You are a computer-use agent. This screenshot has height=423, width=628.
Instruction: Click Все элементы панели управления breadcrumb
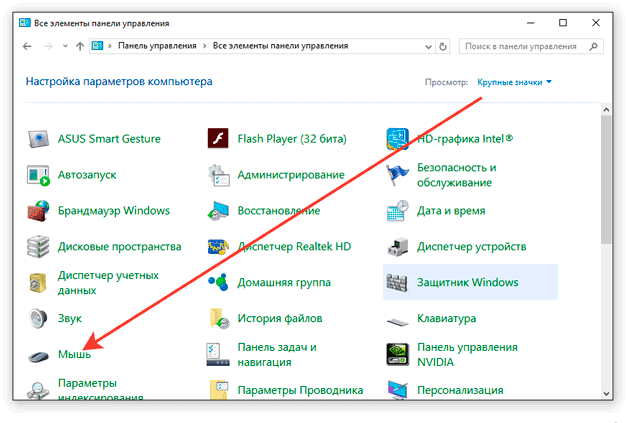(280, 46)
